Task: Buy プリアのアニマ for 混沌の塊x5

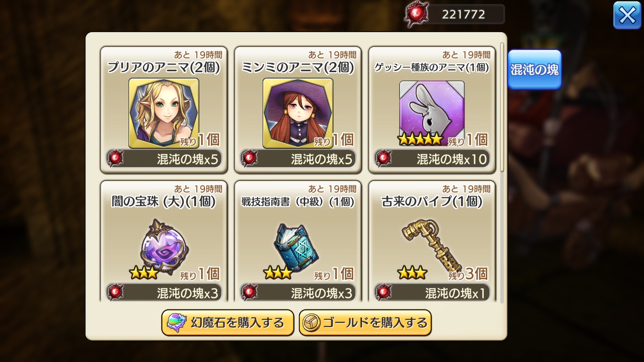Action: [x=164, y=159]
